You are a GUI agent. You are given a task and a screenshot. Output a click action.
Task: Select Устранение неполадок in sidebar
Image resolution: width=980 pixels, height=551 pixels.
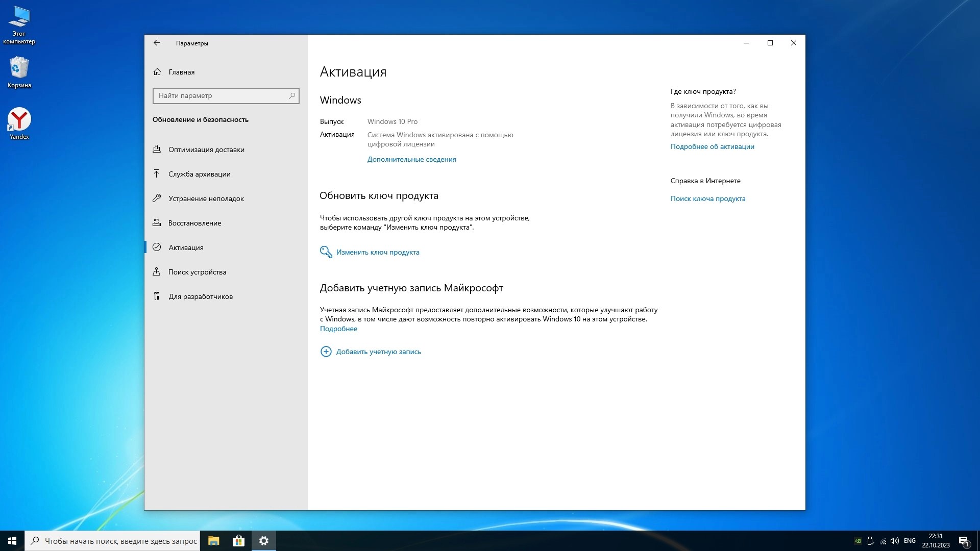pos(206,198)
